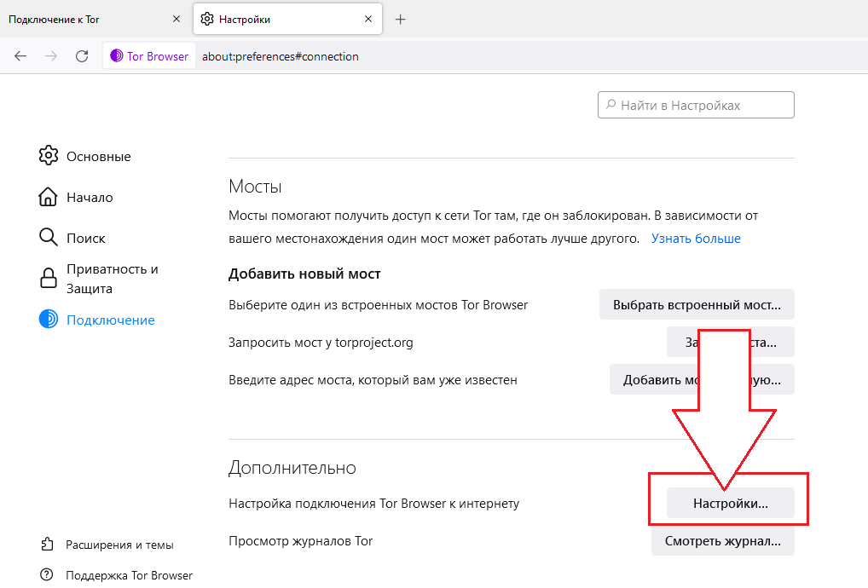Click text "Настройка подключения Tor Browser к интернету"

(x=373, y=504)
